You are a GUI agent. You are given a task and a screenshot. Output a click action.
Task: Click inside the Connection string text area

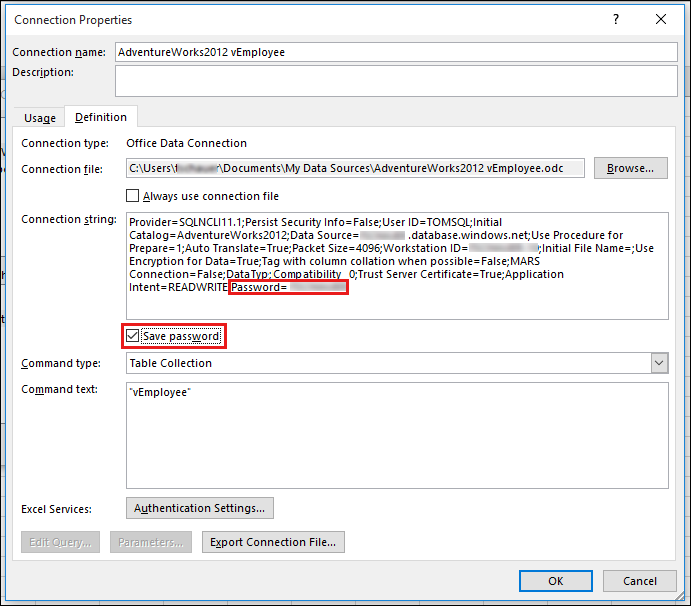coord(397,266)
